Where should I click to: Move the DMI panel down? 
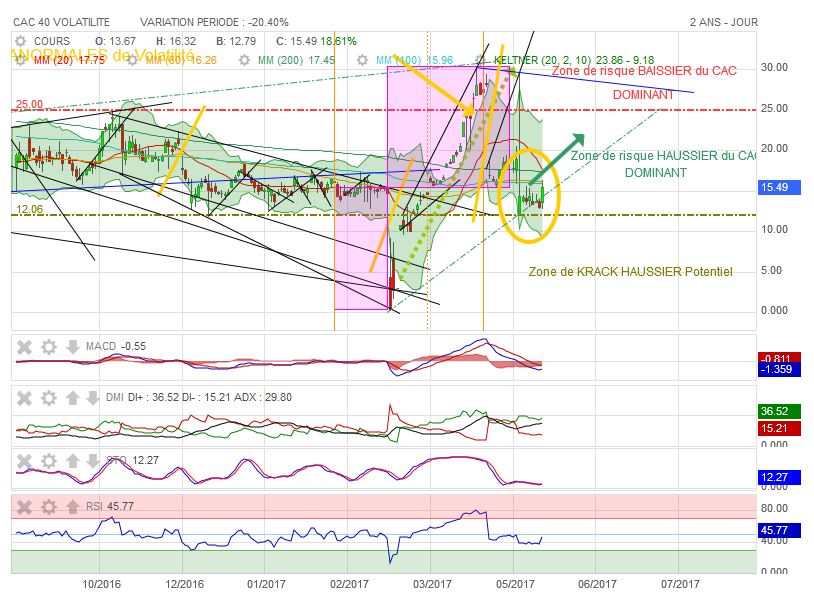[92, 398]
